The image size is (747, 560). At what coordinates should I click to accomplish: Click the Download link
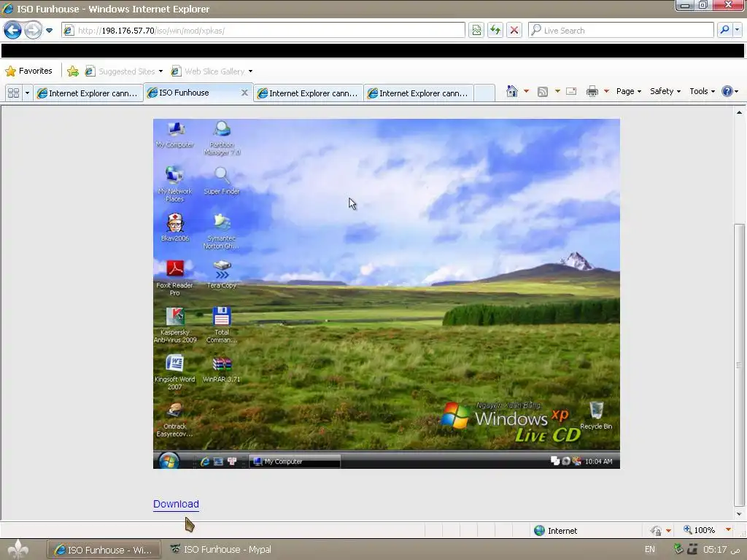pos(176,504)
